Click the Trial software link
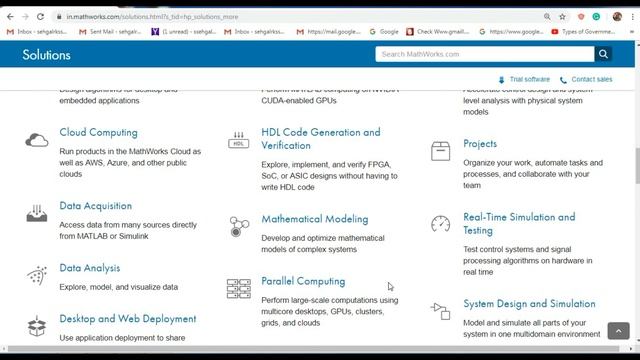This screenshot has height=360, width=640. pos(529,79)
